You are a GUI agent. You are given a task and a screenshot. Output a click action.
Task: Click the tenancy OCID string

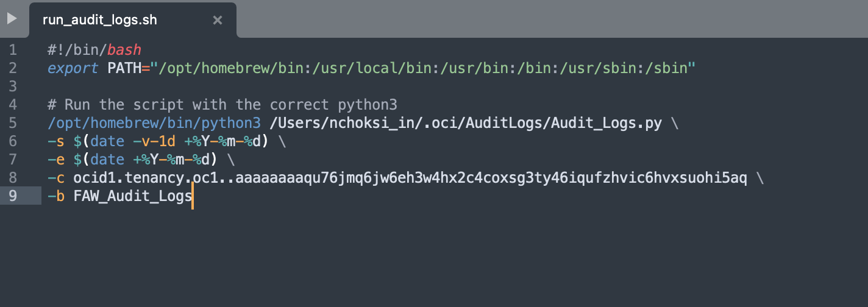410,178
